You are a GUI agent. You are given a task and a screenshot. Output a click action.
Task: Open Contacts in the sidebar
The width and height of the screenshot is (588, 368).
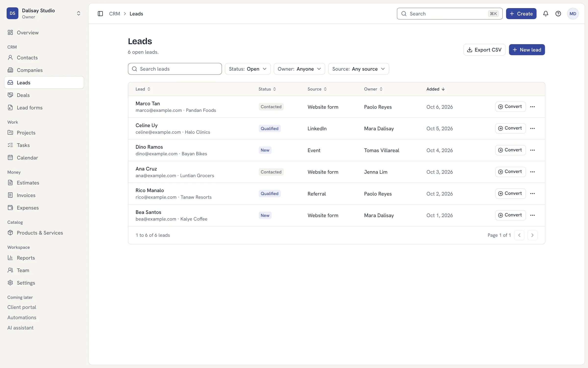(x=44, y=58)
